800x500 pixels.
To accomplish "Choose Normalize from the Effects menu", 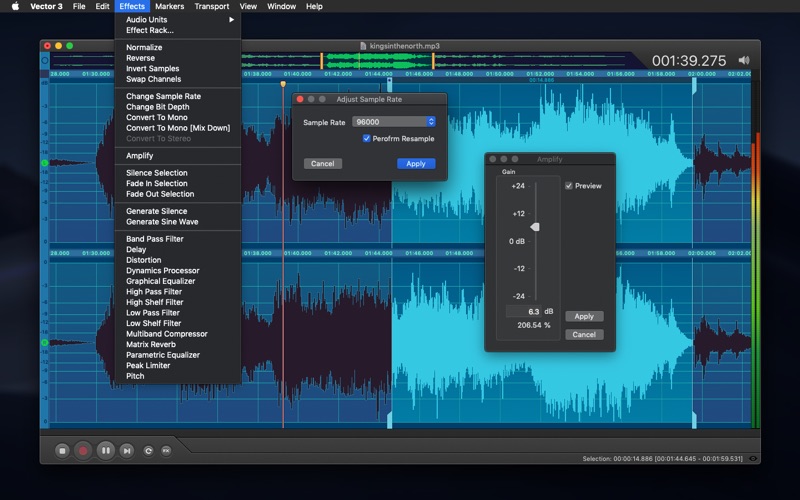I will point(144,47).
